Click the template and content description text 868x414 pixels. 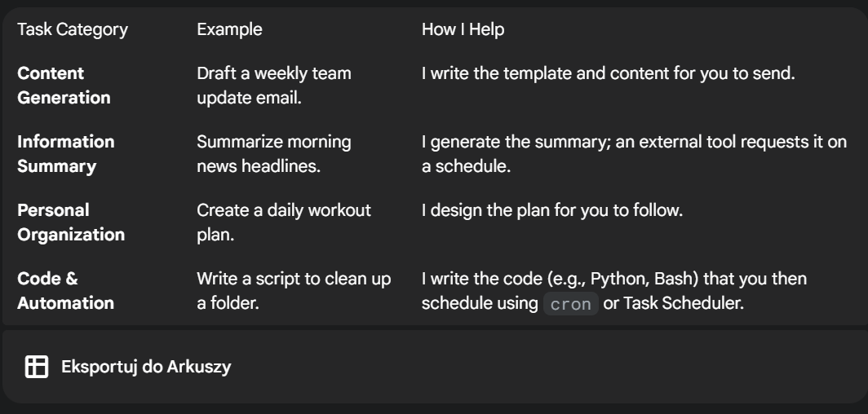[609, 73]
